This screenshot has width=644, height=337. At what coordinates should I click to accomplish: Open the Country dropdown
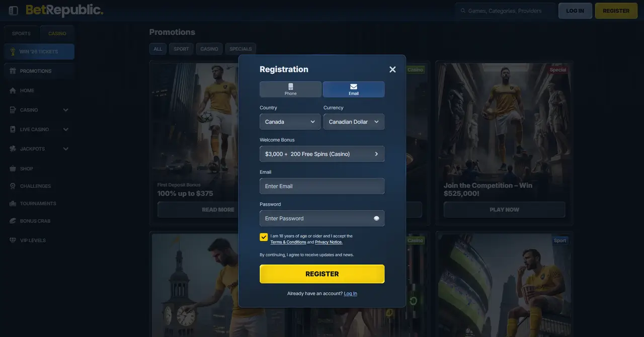tap(290, 122)
